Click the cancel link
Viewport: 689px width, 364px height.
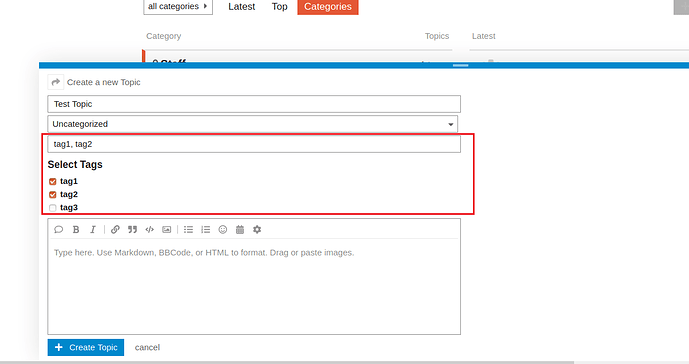coord(147,347)
